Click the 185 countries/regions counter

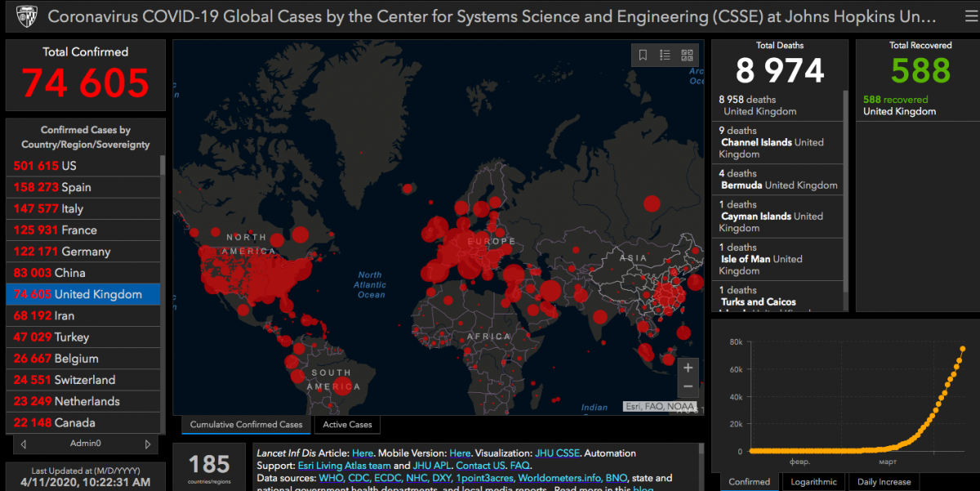(209, 467)
